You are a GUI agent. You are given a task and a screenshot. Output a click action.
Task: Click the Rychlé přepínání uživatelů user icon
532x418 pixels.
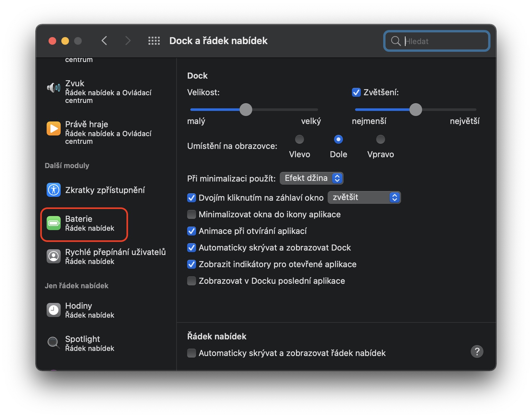click(54, 256)
